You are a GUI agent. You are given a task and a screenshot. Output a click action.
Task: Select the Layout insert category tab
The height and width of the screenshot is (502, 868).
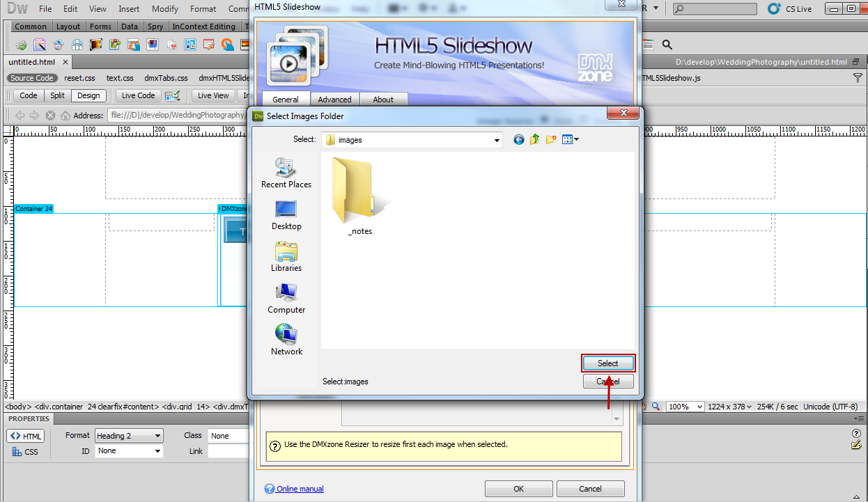click(x=68, y=26)
